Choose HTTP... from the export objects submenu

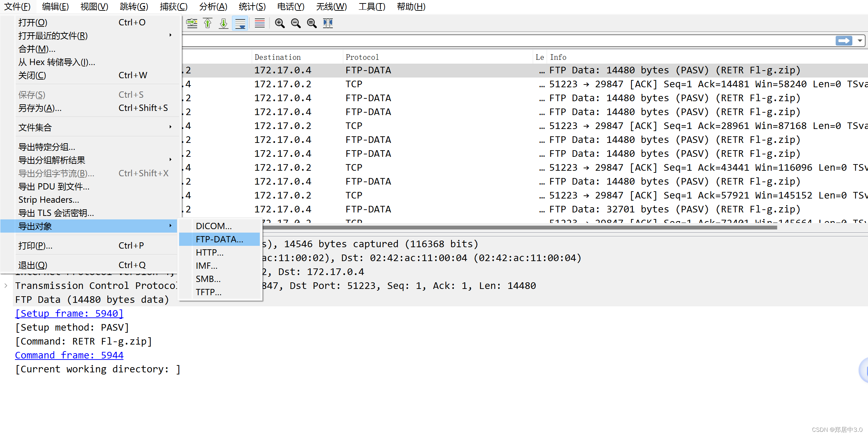[x=210, y=252]
